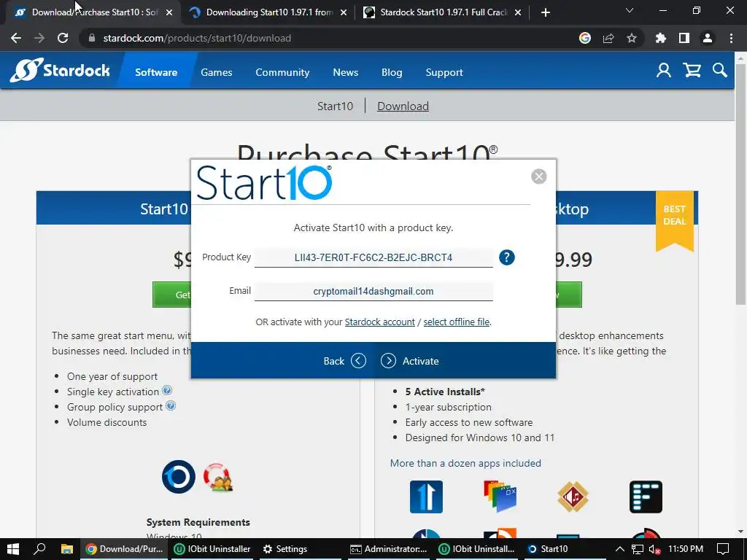Click the Email input field
747x560 pixels.
click(373, 292)
